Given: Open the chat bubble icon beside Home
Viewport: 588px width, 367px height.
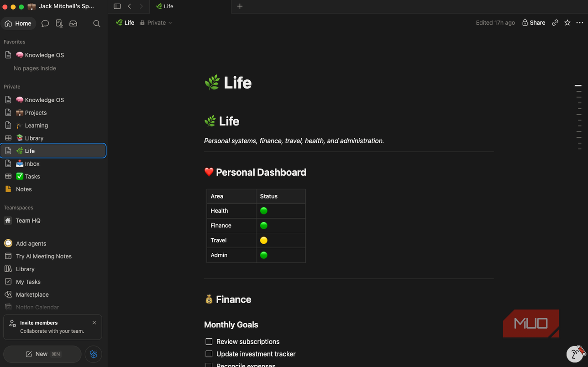Looking at the screenshot, I should pyautogui.click(x=45, y=23).
